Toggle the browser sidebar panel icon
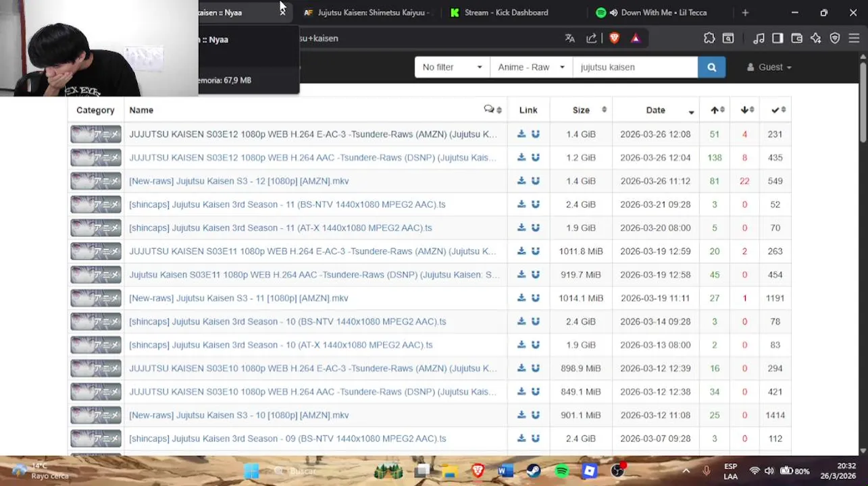Image resolution: width=868 pixels, height=486 pixels. [777, 38]
